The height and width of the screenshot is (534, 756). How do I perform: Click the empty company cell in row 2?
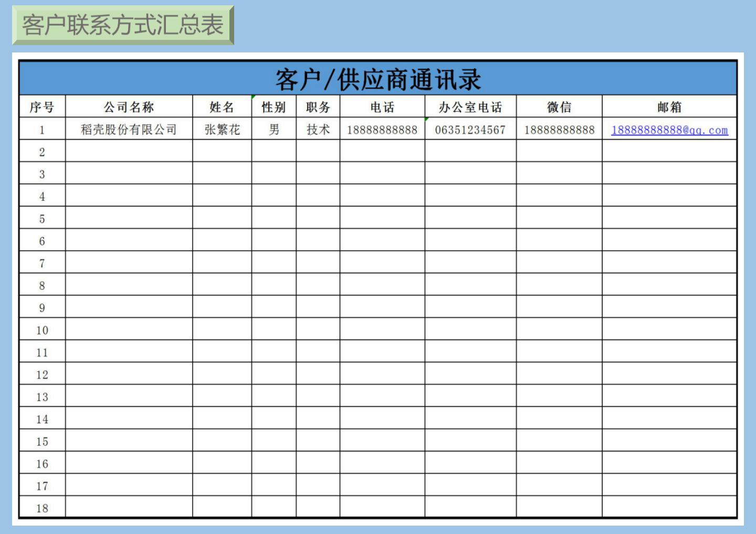(129, 152)
